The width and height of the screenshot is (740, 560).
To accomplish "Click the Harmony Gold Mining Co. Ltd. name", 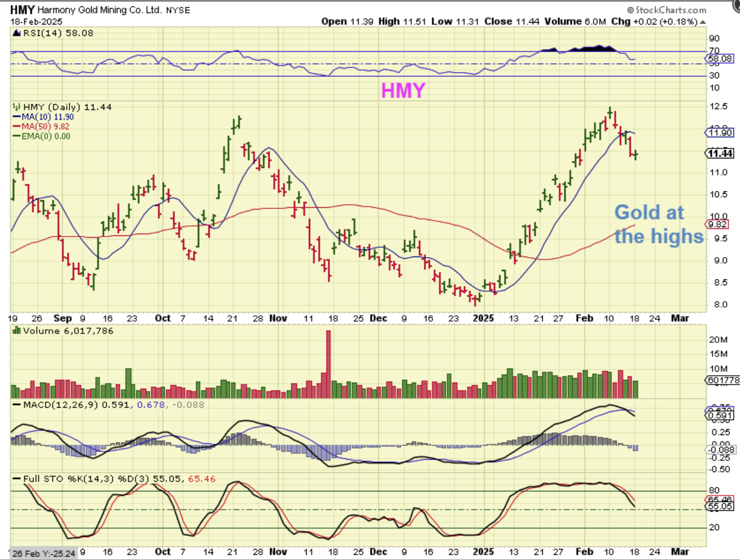I will click(99, 10).
